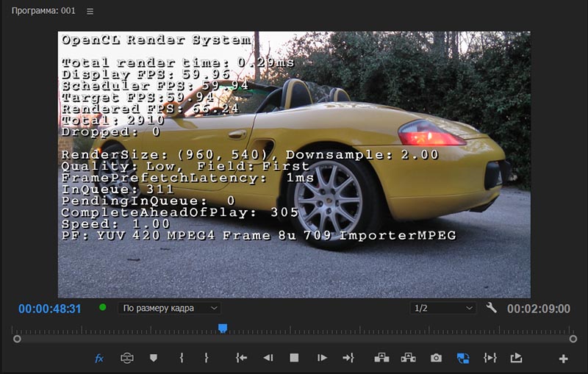Export frame with the camera icon
The image size is (588, 374).
[436, 359]
